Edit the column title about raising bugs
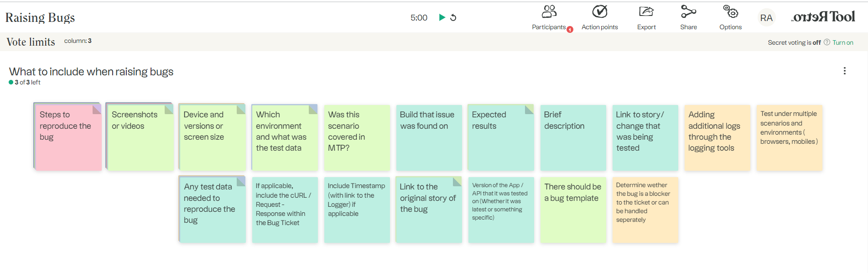This screenshot has width=868, height=273. pyautogui.click(x=91, y=72)
